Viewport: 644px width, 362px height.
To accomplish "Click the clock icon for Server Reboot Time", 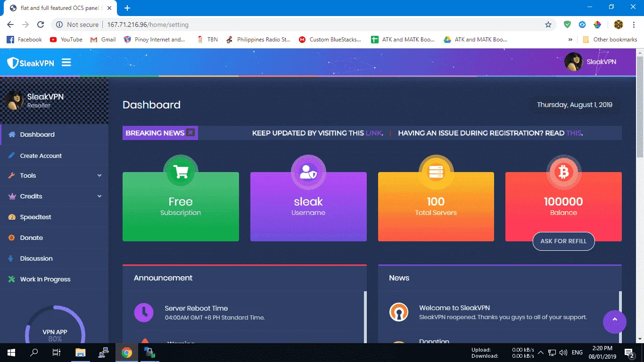I will pos(144,313).
